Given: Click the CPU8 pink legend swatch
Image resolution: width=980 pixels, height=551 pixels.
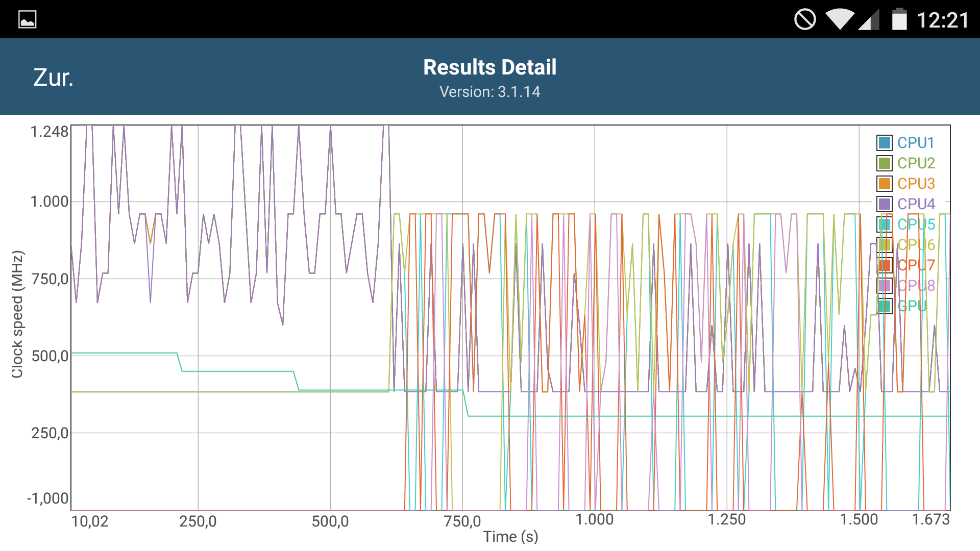Looking at the screenshot, I should coord(884,286).
